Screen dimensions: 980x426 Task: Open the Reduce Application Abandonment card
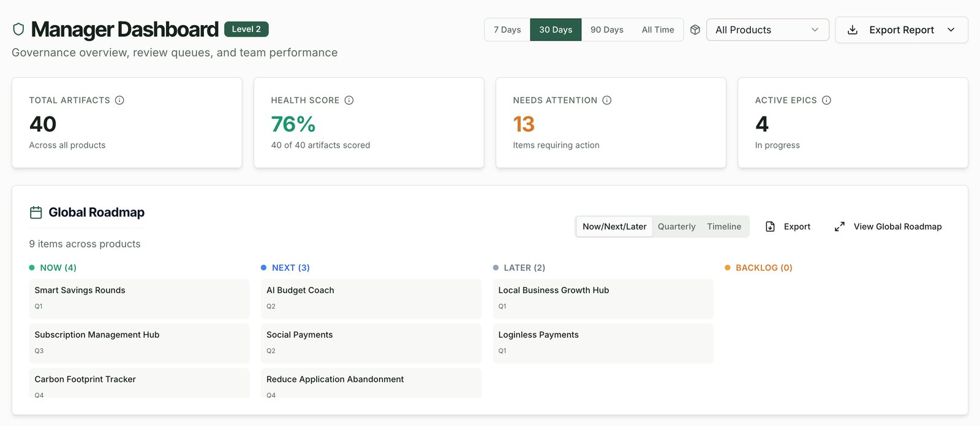pos(371,383)
